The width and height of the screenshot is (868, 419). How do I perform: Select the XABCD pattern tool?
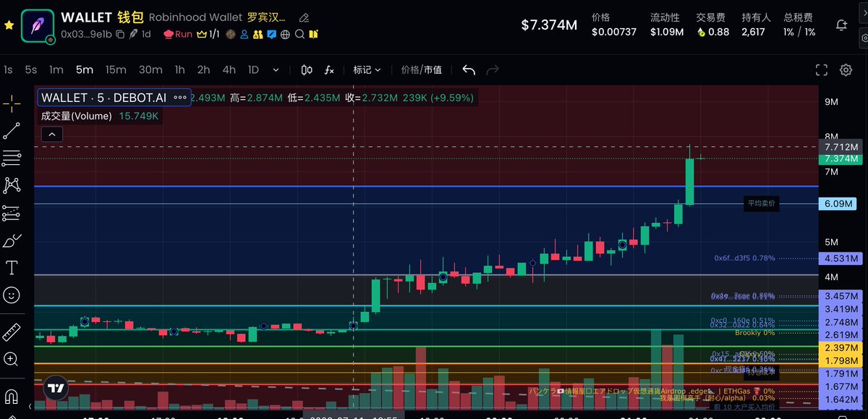pos(12,185)
